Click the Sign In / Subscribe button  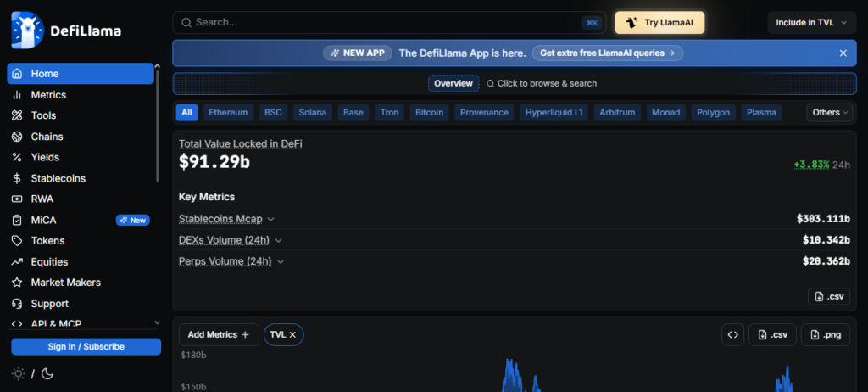tap(86, 346)
